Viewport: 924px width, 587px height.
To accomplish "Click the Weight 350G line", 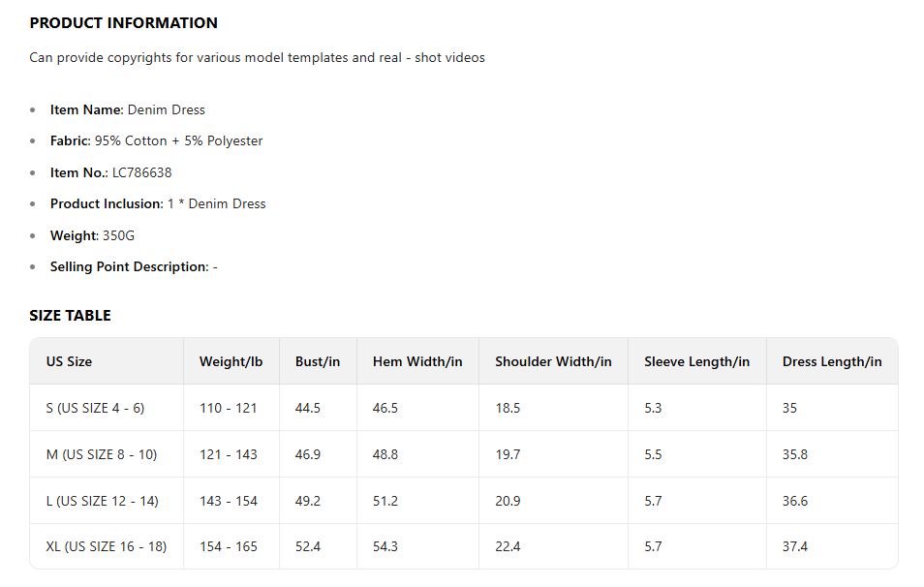I will click(x=92, y=235).
